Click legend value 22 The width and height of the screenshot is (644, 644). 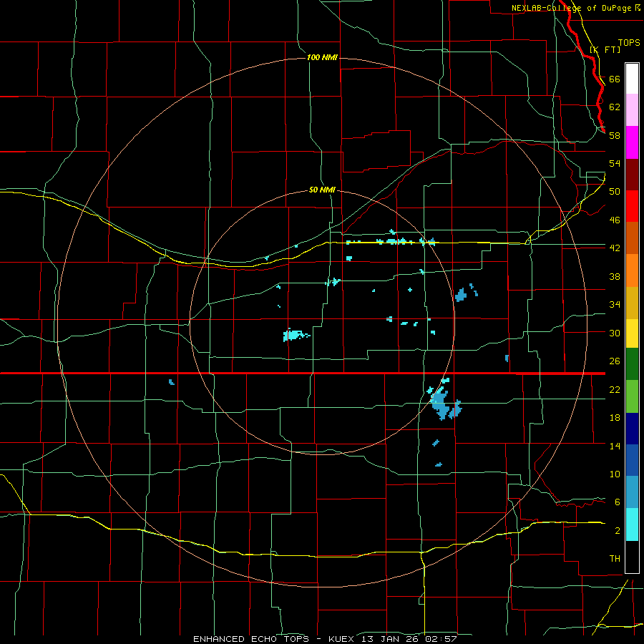[615, 389]
